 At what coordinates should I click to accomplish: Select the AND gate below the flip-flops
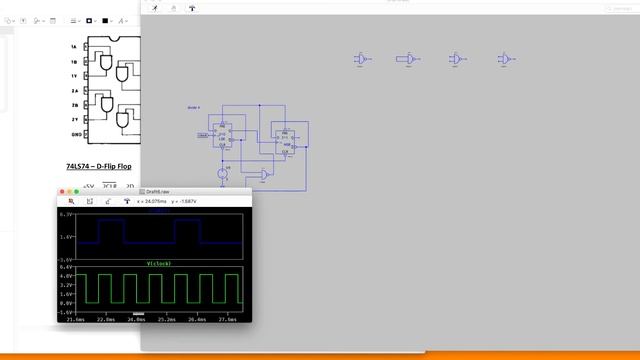tap(265, 175)
